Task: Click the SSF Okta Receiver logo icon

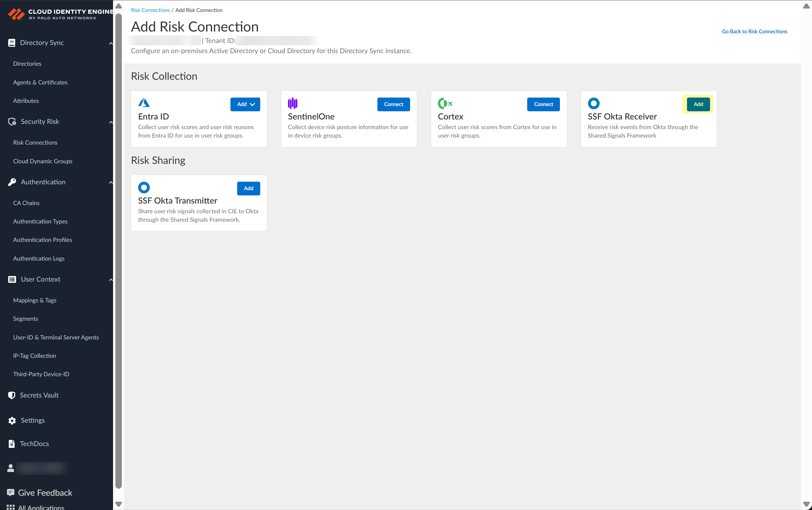Action: pyautogui.click(x=594, y=103)
